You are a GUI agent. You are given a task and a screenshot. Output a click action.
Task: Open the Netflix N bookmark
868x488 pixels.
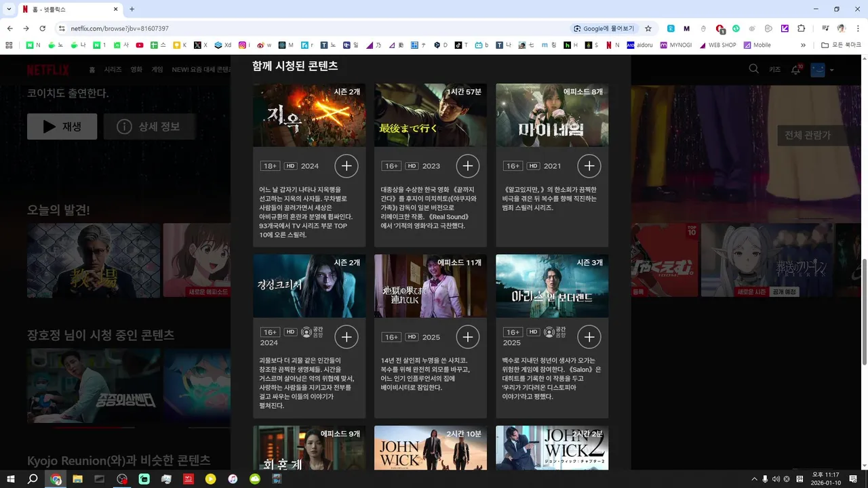click(x=612, y=45)
